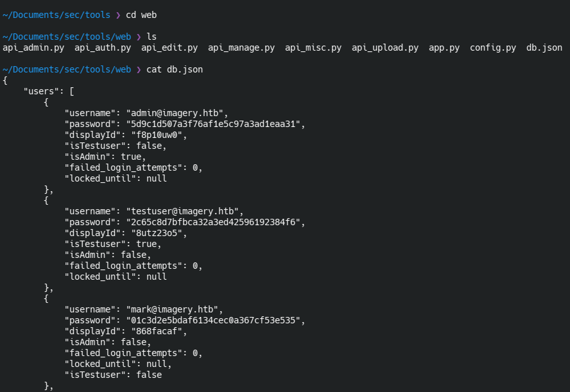Click api_edit.py in the ls output

(x=169, y=47)
